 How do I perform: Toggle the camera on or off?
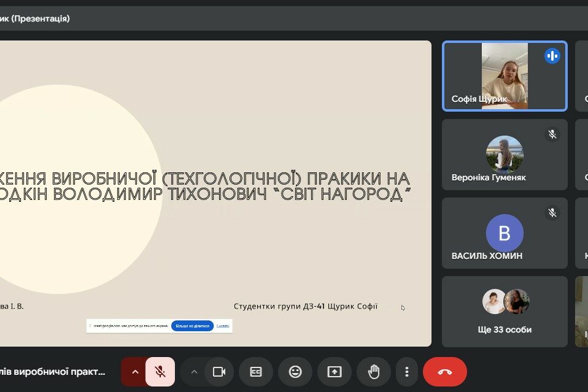coord(219,372)
